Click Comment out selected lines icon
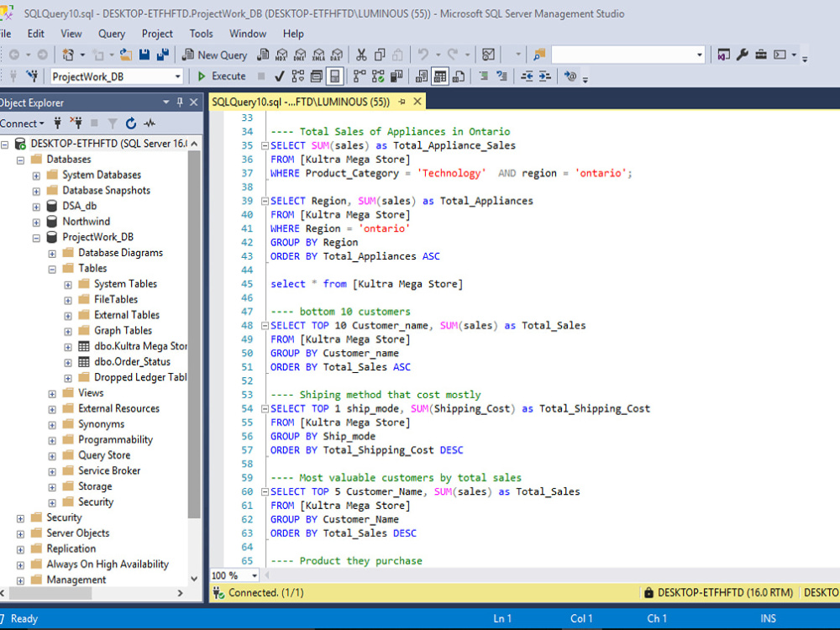 [483, 76]
